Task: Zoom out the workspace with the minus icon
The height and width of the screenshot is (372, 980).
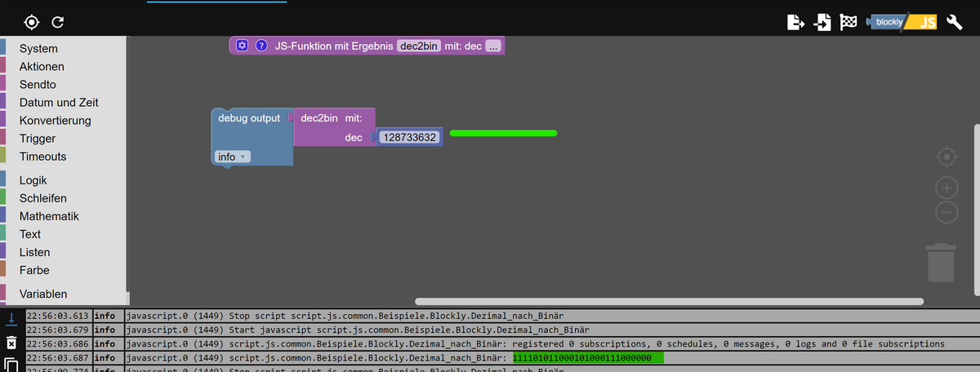Action: point(947,213)
